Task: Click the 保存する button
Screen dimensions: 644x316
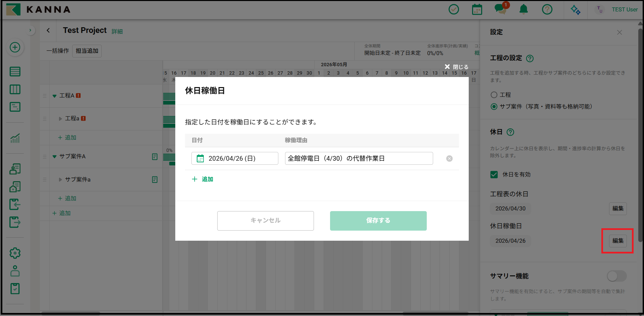Action: click(x=378, y=221)
